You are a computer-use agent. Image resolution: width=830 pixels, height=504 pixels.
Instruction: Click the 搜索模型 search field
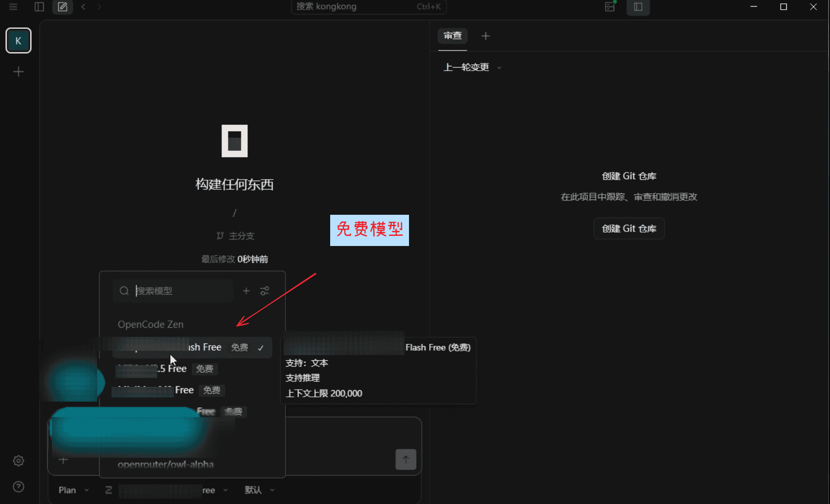tap(173, 291)
